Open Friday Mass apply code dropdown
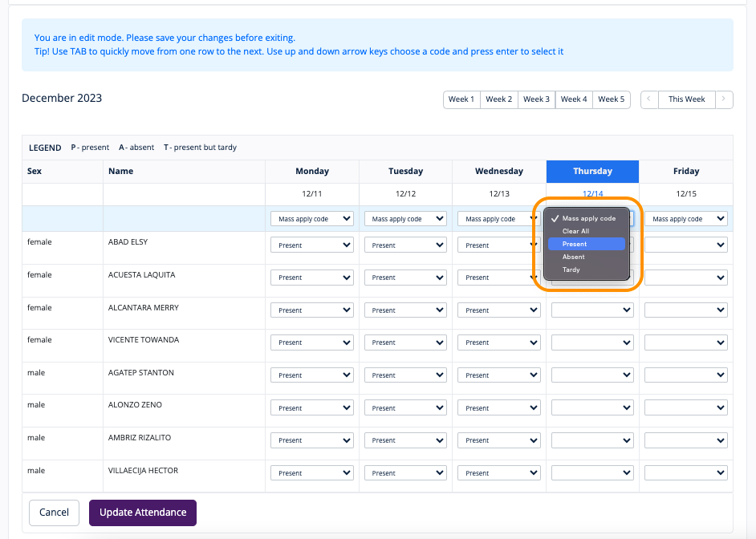 pos(686,219)
